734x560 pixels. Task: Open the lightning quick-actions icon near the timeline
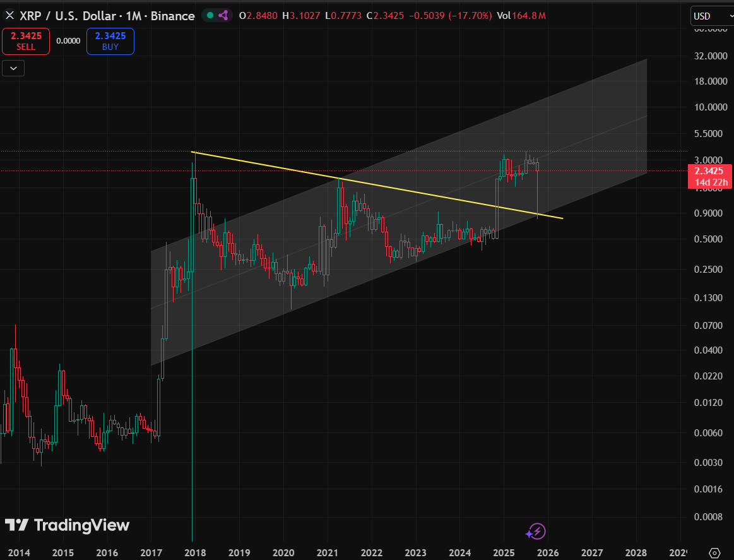pos(535,532)
